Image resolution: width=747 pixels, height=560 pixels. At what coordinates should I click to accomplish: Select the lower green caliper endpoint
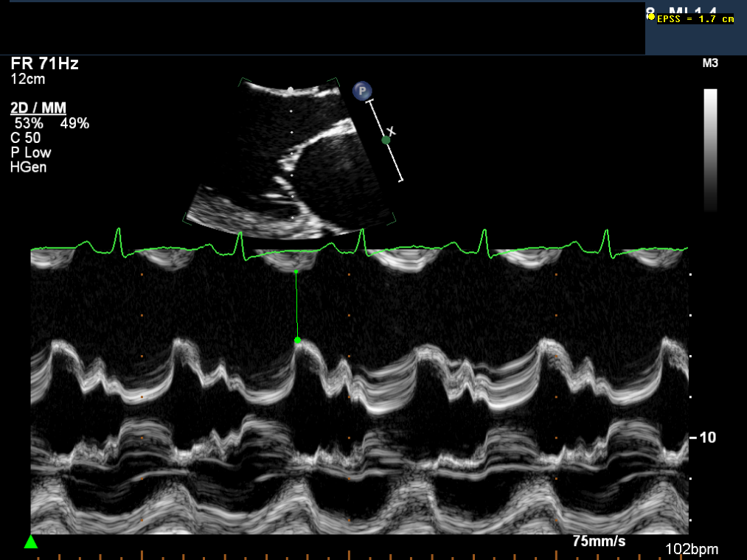point(297,340)
